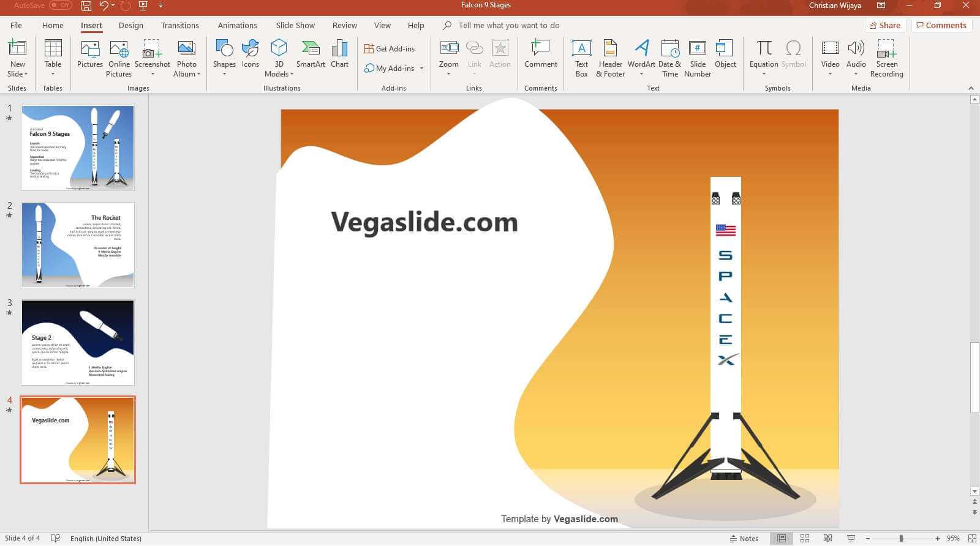The width and height of the screenshot is (980, 546).
Task: Insert a Text Box
Action: (x=581, y=59)
